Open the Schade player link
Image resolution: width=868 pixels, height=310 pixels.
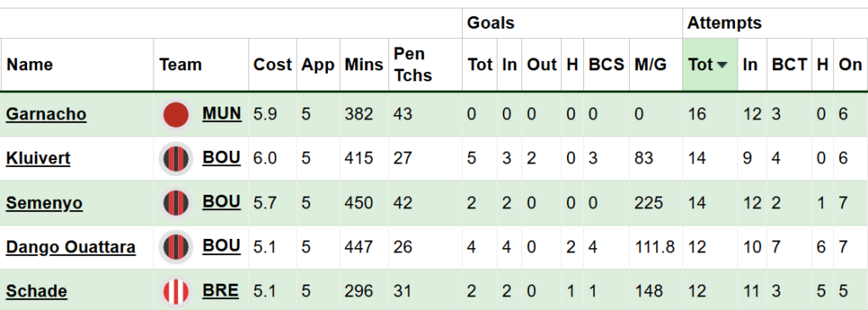coord(36,291)
